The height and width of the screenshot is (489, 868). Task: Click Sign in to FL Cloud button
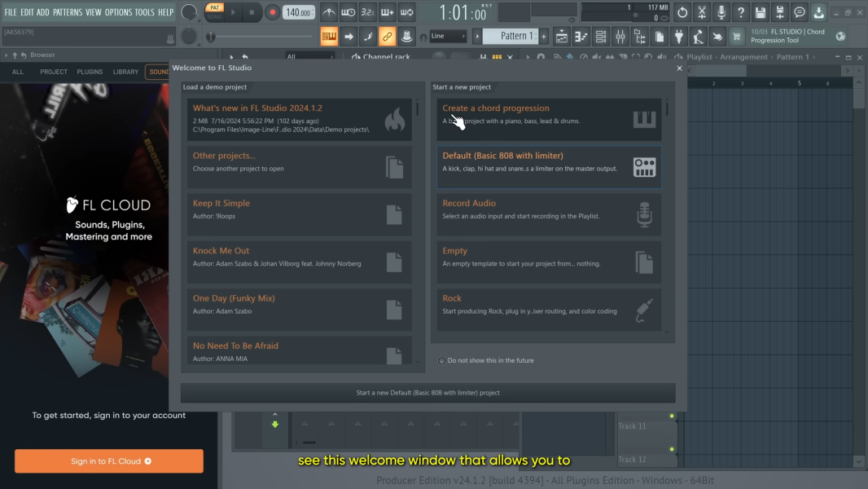click(x=109, y=460)
